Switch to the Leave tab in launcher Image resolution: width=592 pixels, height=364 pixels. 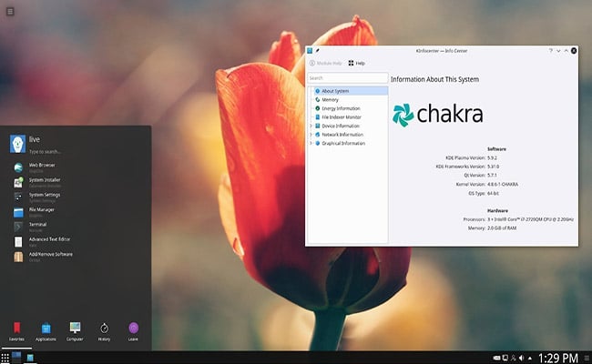(x=133, y=332)
